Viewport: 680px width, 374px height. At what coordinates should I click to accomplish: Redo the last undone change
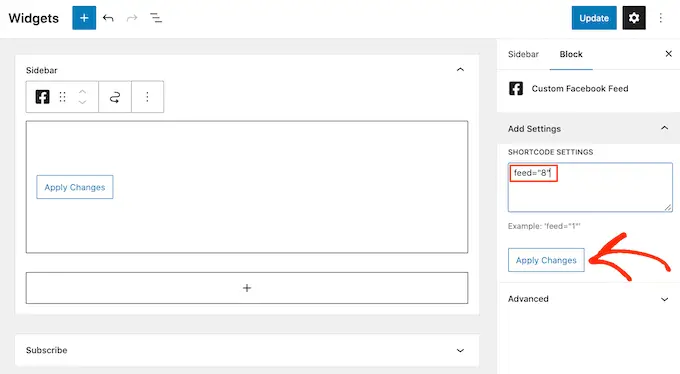132,18
